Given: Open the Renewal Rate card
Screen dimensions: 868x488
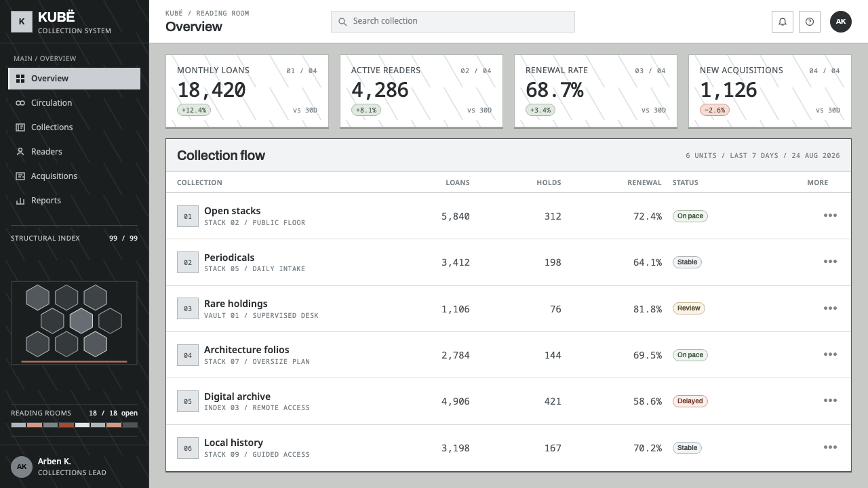Looking at the screenshot, I should tap(595, 91).
